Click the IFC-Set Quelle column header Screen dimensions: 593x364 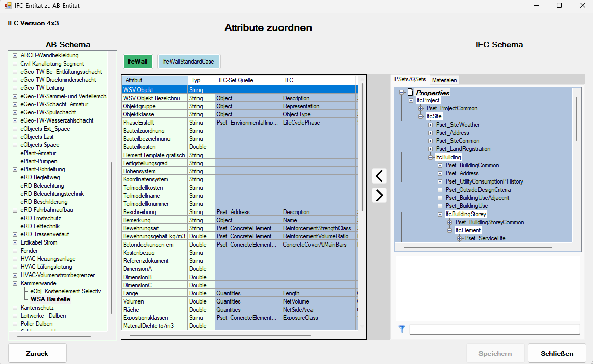[248, 80]
